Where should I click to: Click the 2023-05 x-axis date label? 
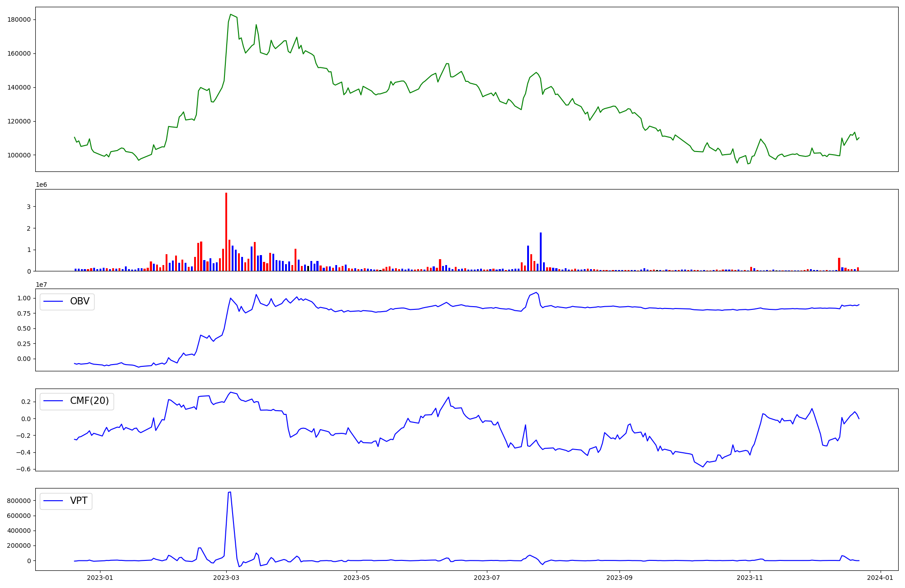[x=357, y=578]
